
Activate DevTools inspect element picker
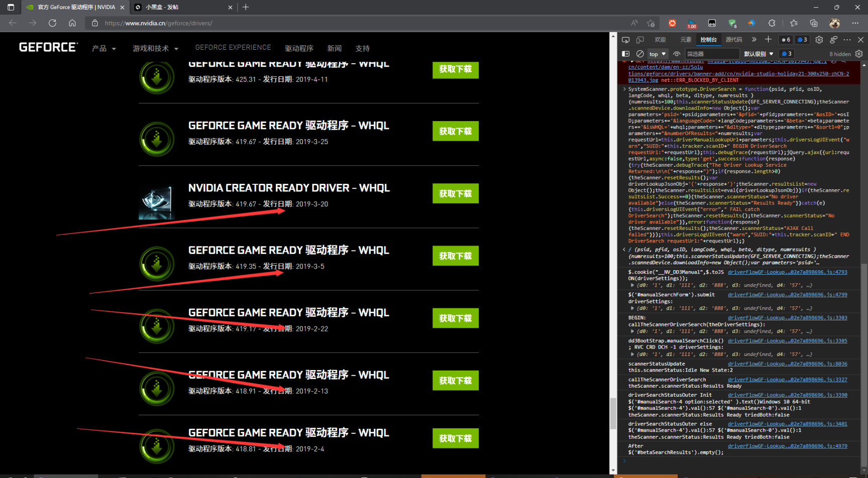point(625,40)
